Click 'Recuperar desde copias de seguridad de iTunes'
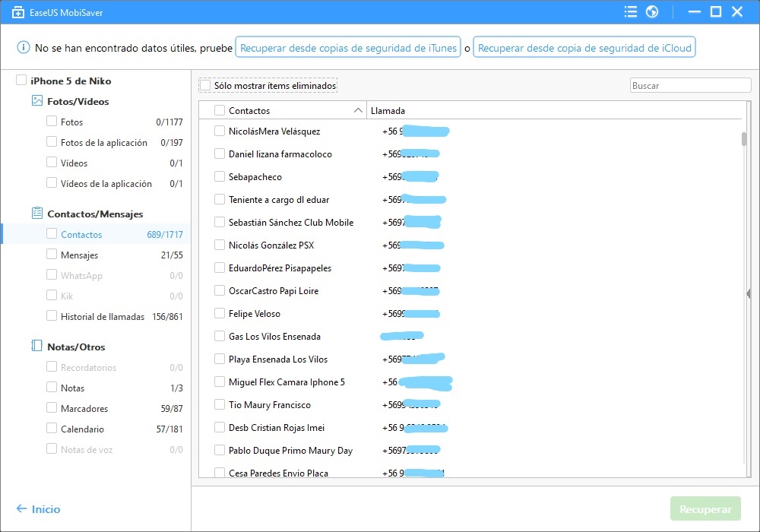 pos(348,48)
